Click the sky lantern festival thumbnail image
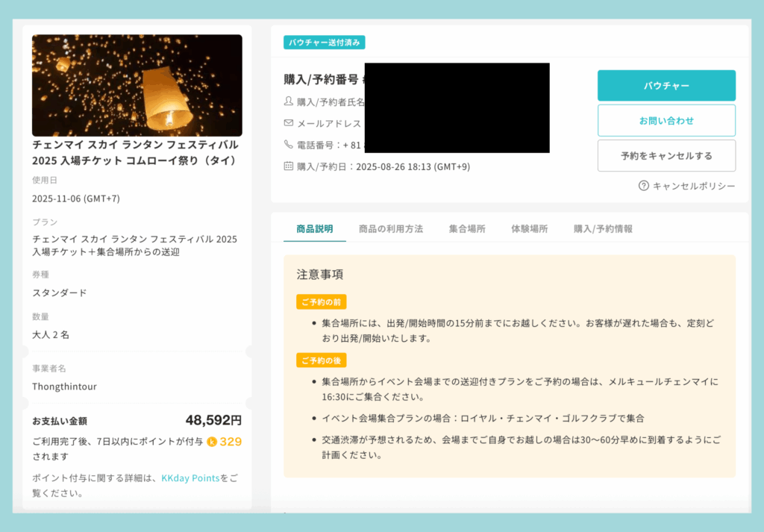Screen dimensions: 764x532 coord(137,85)
